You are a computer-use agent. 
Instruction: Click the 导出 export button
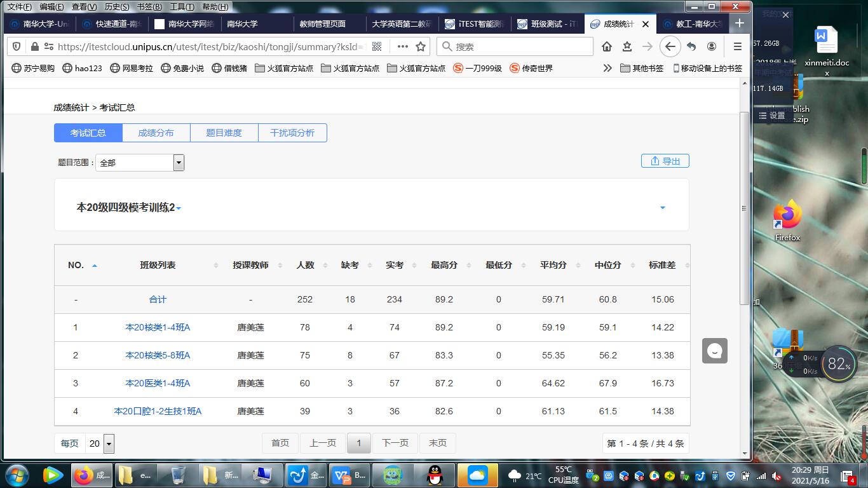(665, 161)
